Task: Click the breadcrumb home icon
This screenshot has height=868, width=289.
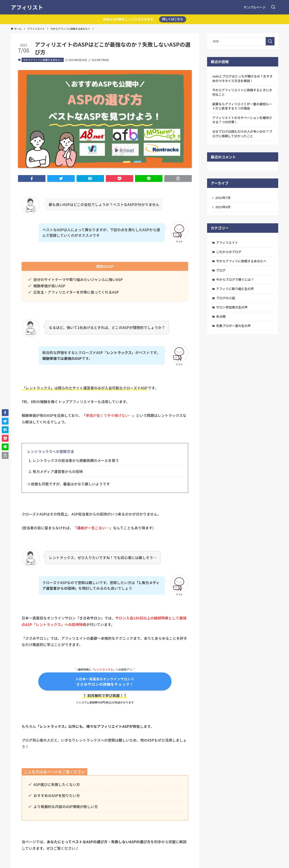Action: [12, 29]
